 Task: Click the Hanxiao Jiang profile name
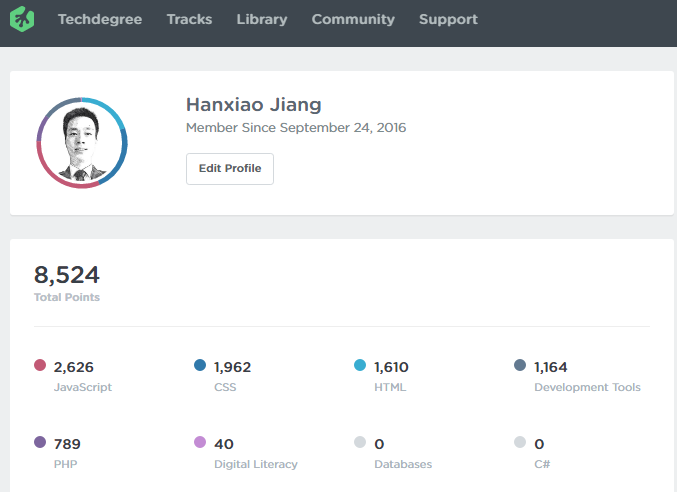254,105
